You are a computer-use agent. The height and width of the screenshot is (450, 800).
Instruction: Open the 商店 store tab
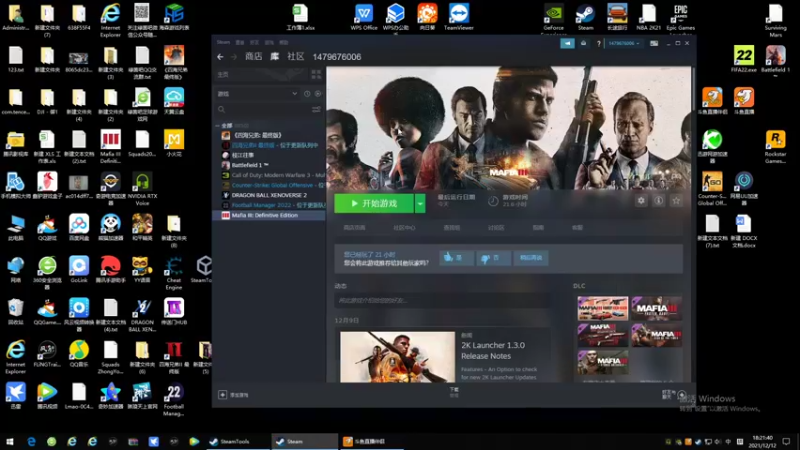[x=253, y=57]
